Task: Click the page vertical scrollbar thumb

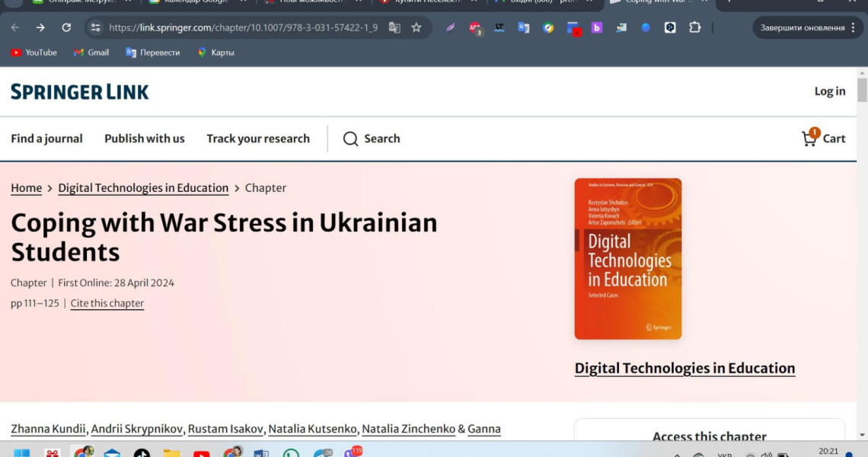Action: [x=862, y=91]
